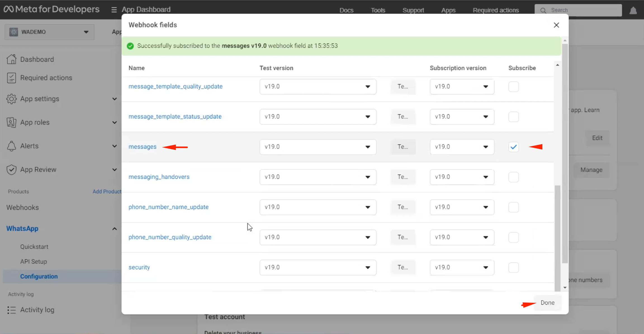
Task: Click the Required actions checklist icon
Action: (x=11, y=78)
